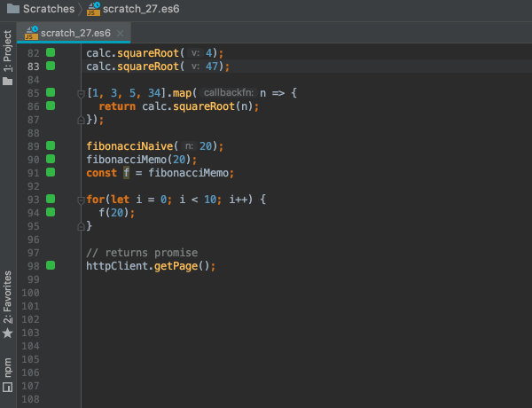This screenshot has height=408, width=532.
Task: Click the green coverage marker on line 86
Action: click(51, 106)
